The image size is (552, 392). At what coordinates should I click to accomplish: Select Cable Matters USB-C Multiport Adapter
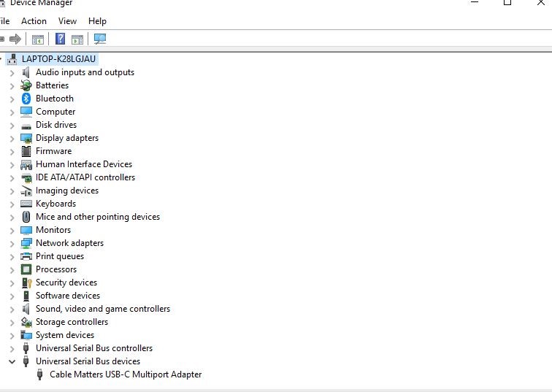(126, 374)
